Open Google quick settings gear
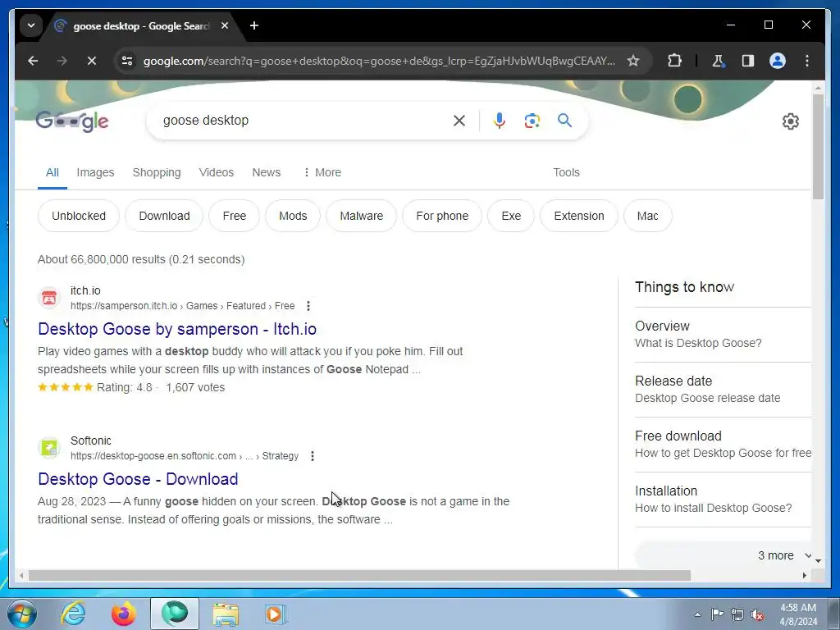840x630 pixels. point(790,121)
